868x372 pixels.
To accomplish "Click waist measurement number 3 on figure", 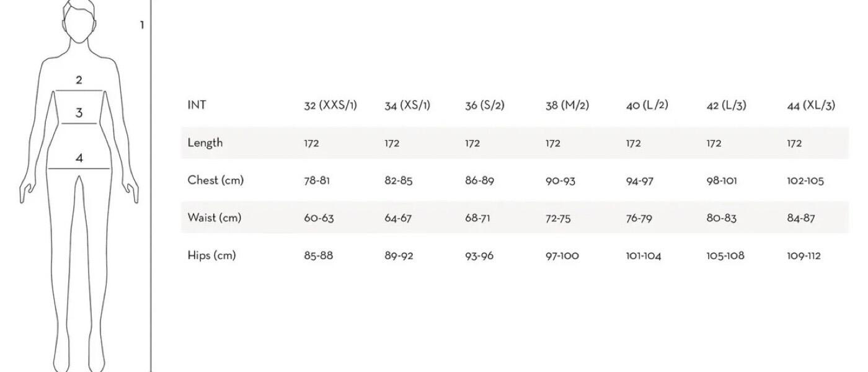I will pyautogui.click(x=79, y=113).
